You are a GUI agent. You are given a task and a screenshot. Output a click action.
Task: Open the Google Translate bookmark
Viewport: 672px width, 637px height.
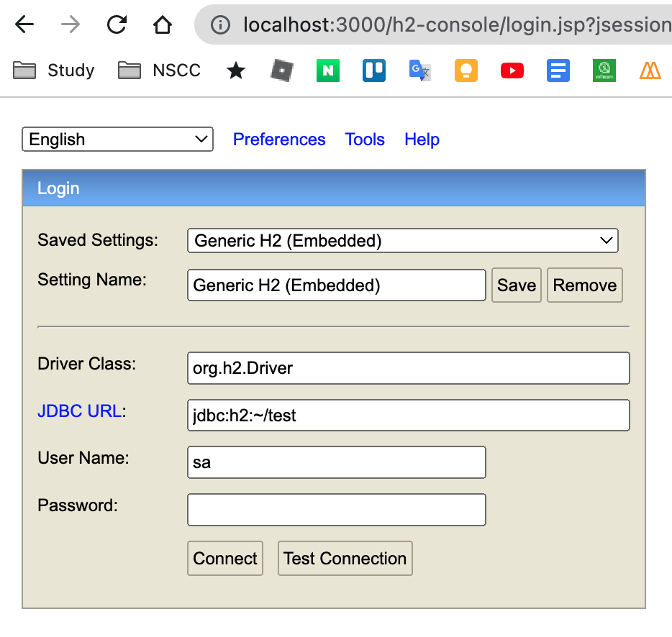coord(420,70)
